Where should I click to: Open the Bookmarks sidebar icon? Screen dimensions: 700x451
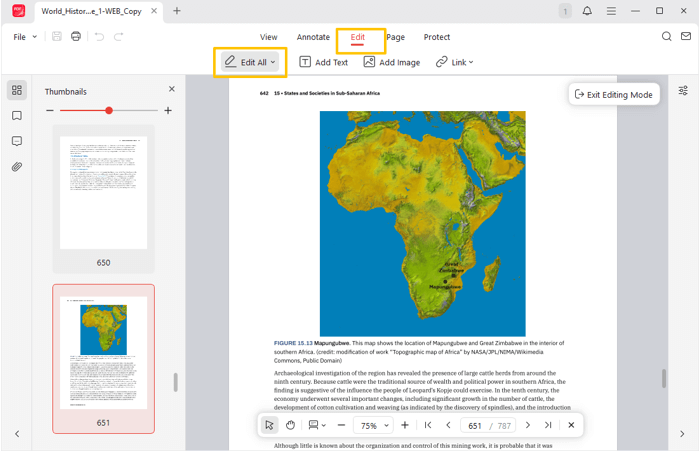(17, 116)
